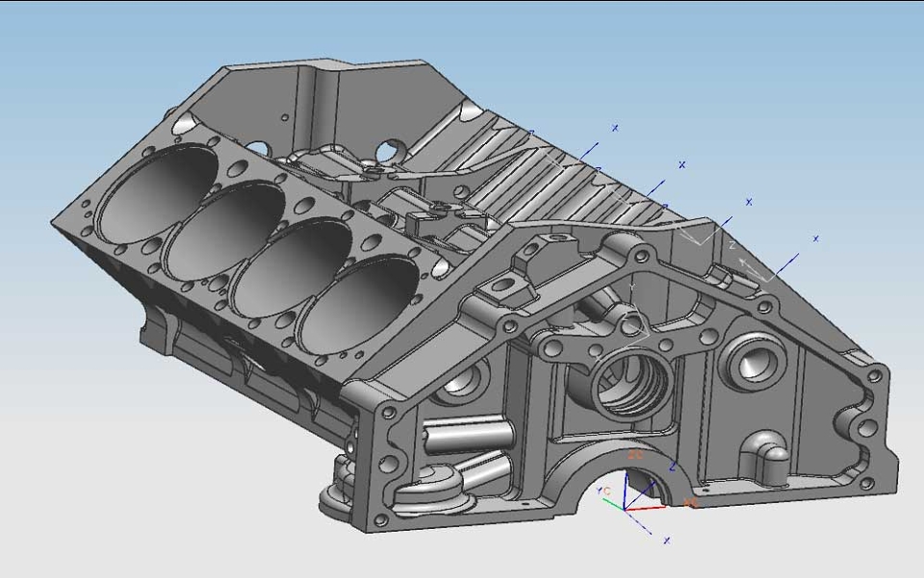Select the first cylinder bore from the left
Image resolution: width=924 pixels, height=578 pixels.
pyautogui.click(x=157, y=192)
